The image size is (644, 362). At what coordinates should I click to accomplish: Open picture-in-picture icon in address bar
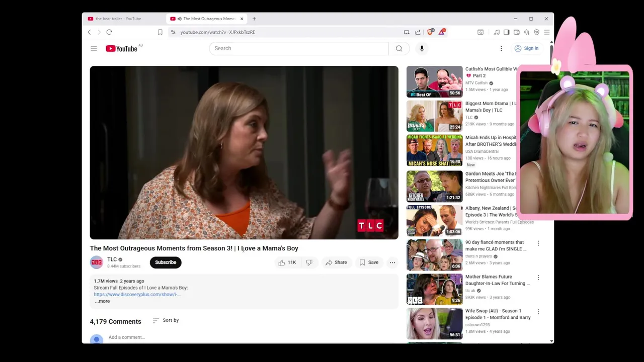[407, 32]
